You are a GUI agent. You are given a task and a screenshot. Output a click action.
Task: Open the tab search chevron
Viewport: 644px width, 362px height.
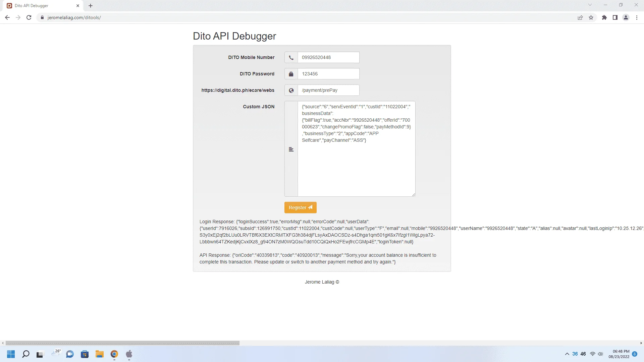pyautogui.click(x=590, y=5)
